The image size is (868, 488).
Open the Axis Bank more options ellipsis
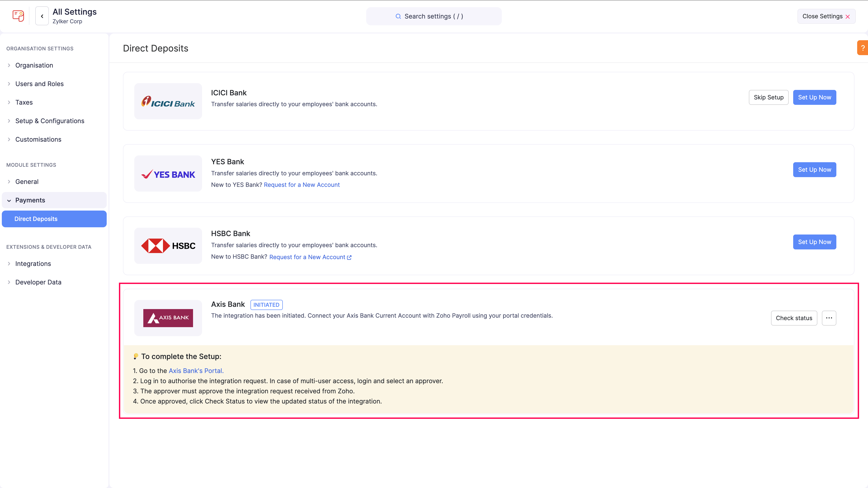click(829, 318)
